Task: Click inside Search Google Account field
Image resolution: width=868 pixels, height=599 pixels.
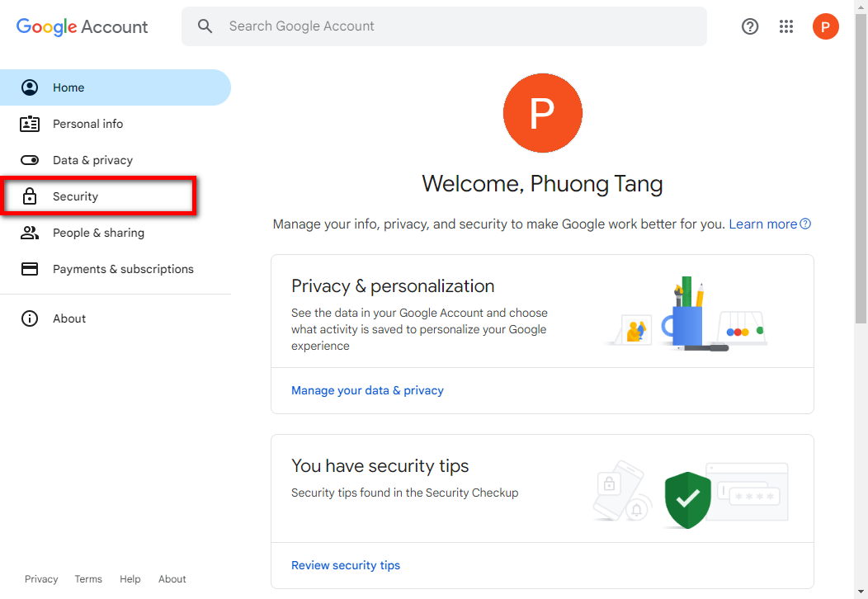Action: point(444,26)
